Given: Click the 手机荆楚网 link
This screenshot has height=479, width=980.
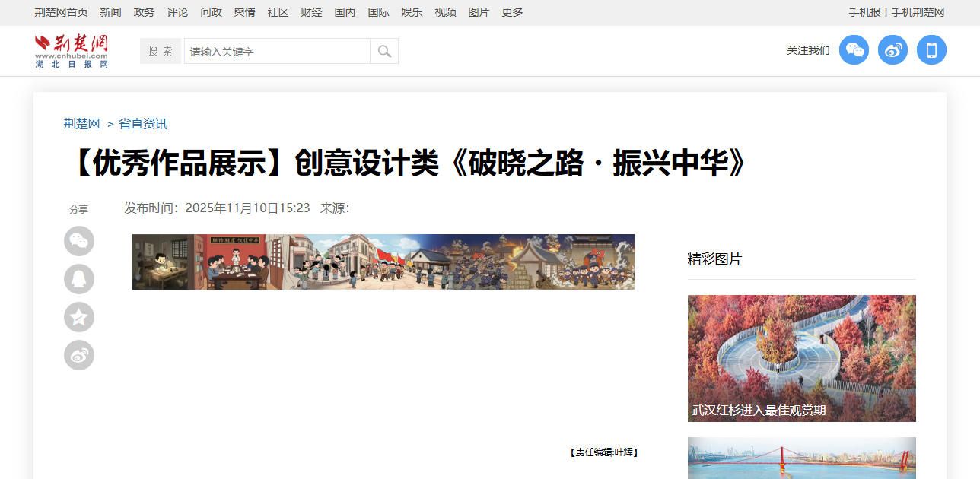Looking at the screenshot, I should pos(918,12).
